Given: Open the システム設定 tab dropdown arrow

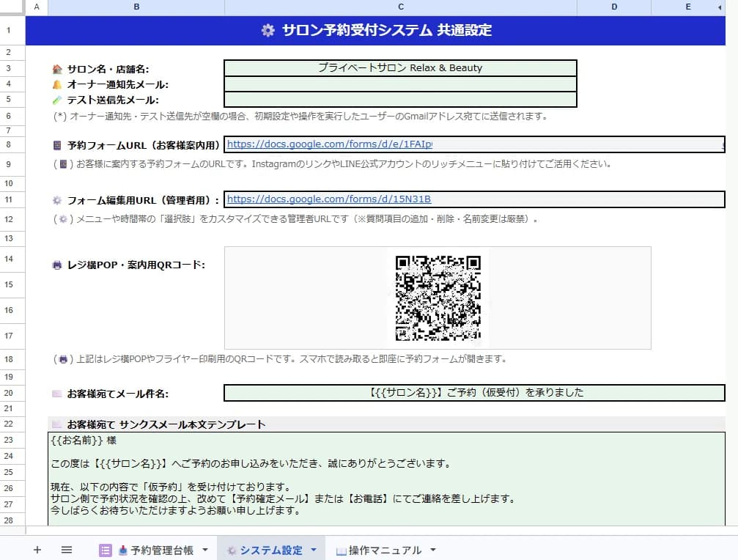Looking at the screenshot, I should (314, 550).
